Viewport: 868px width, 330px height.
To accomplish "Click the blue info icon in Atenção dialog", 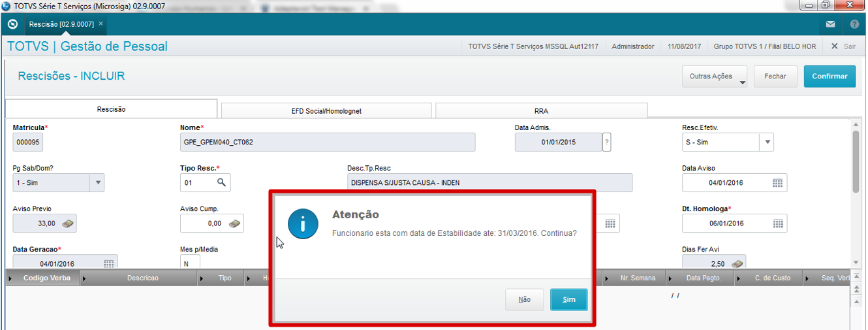I will coord(303,224).
